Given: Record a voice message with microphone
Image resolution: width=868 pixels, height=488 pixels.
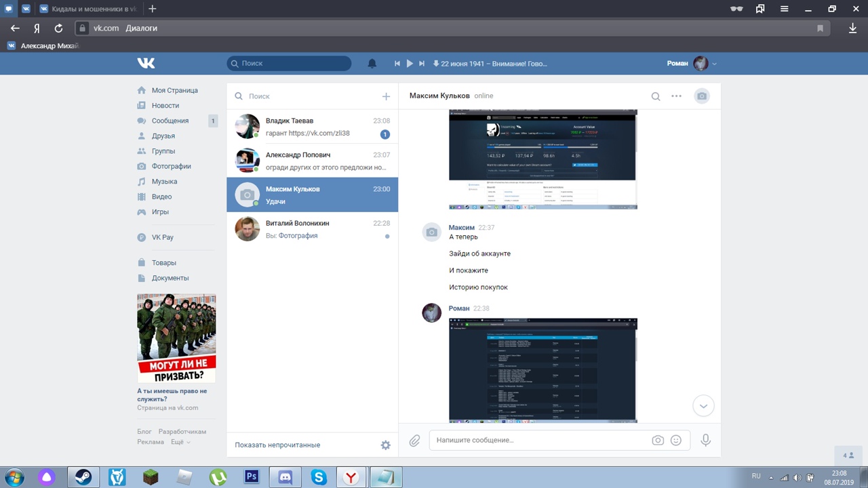Looking at the screenshot, I should (x=705, y=441).
